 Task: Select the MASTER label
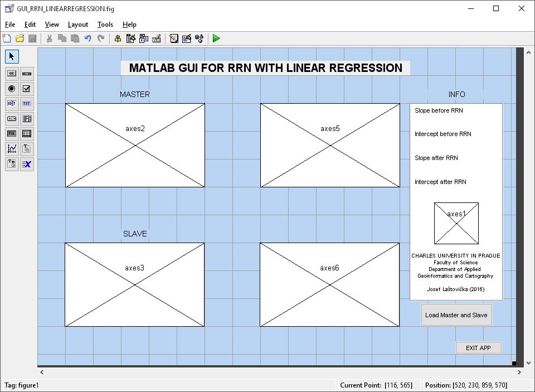[135, 94]
